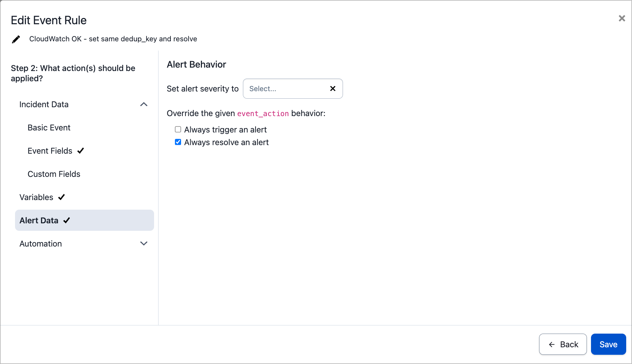Open the alert severity dropdown
632x364 pixels.
[x=285, y=89]
